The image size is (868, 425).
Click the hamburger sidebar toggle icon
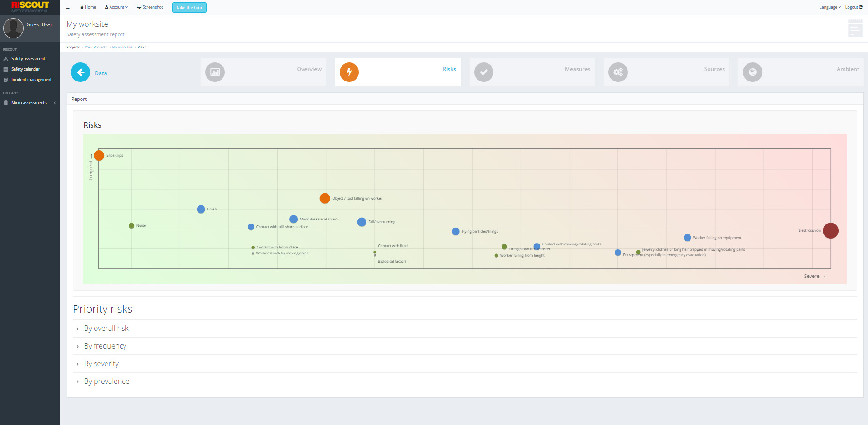pos(68,7)
